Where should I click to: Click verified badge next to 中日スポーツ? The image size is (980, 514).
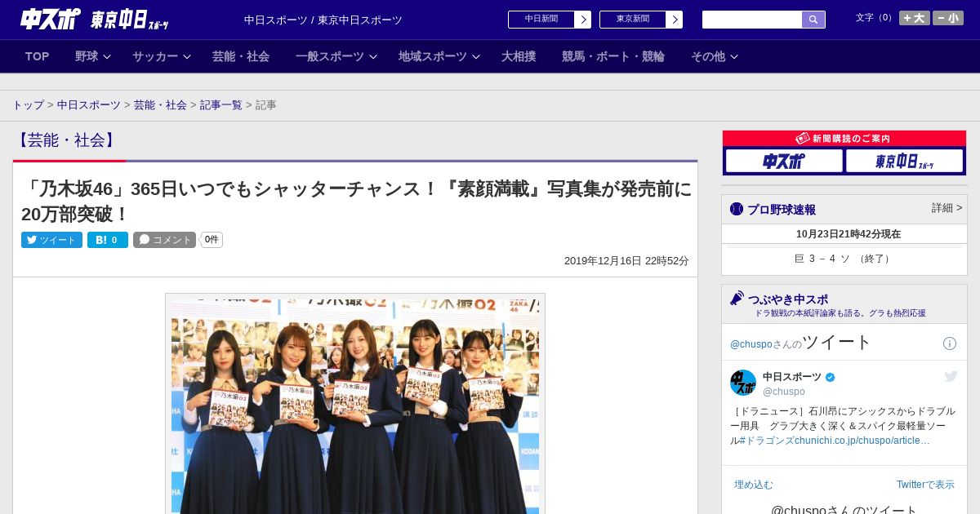tap(831, 378)
